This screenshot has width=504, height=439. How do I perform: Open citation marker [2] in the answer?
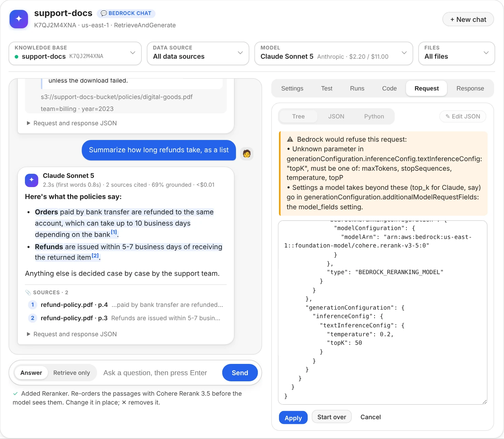95,255
